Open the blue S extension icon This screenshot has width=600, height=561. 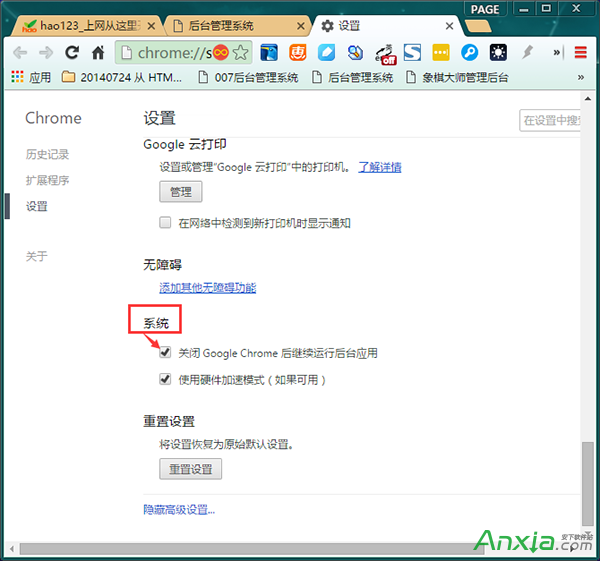[412, 52]
